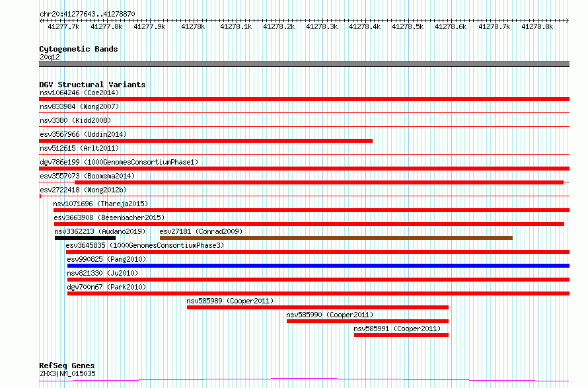Viewport: 588px width, 388px height.
Task: Click the Cytogenetic Bands track title
Action: click(79, 49)
